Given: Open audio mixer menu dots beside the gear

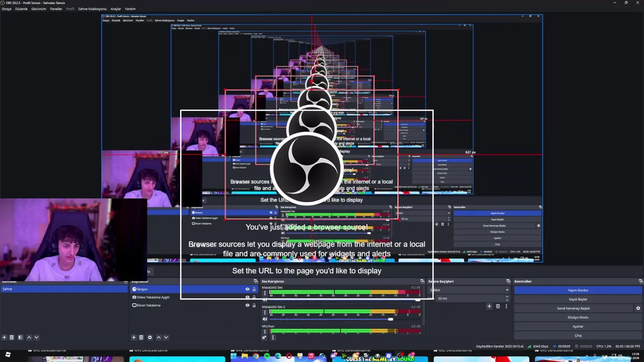Looking at the screenshot, I should coord(273,337).
